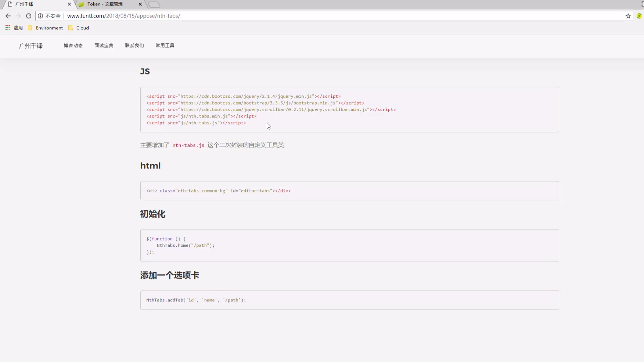The height and width of the screenshot is (362, 644).
Task: Bookmark this page with the star icon
Action: [x=628, y=16]
